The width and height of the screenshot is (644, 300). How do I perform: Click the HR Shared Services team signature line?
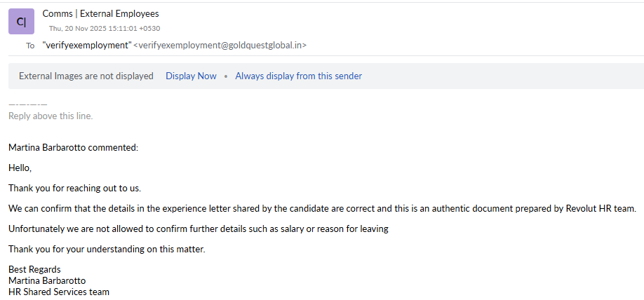tap(59, 292)
